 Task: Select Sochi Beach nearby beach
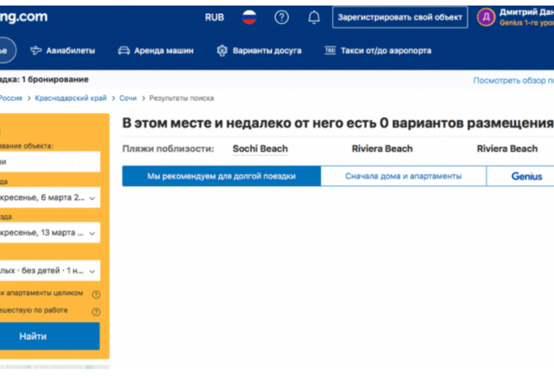coord(260,149)
